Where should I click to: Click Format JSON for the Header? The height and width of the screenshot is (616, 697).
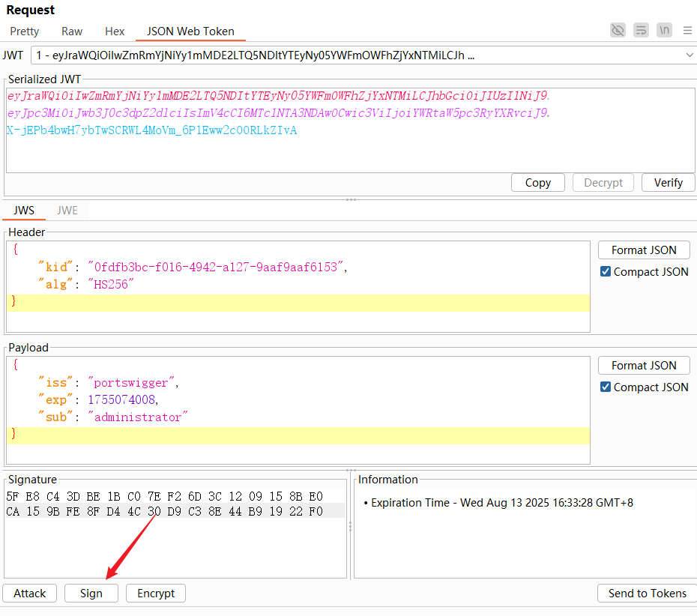coord(644,250)
